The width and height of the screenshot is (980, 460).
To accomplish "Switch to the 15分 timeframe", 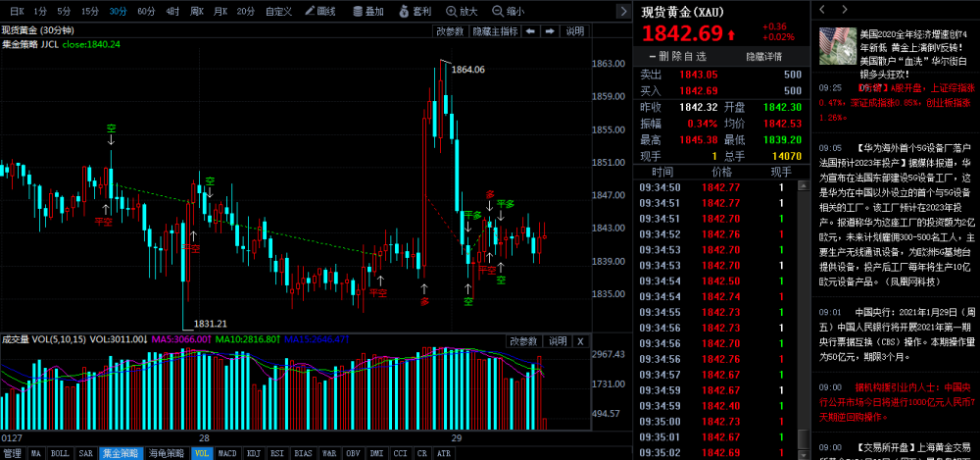I will [90, 11].
